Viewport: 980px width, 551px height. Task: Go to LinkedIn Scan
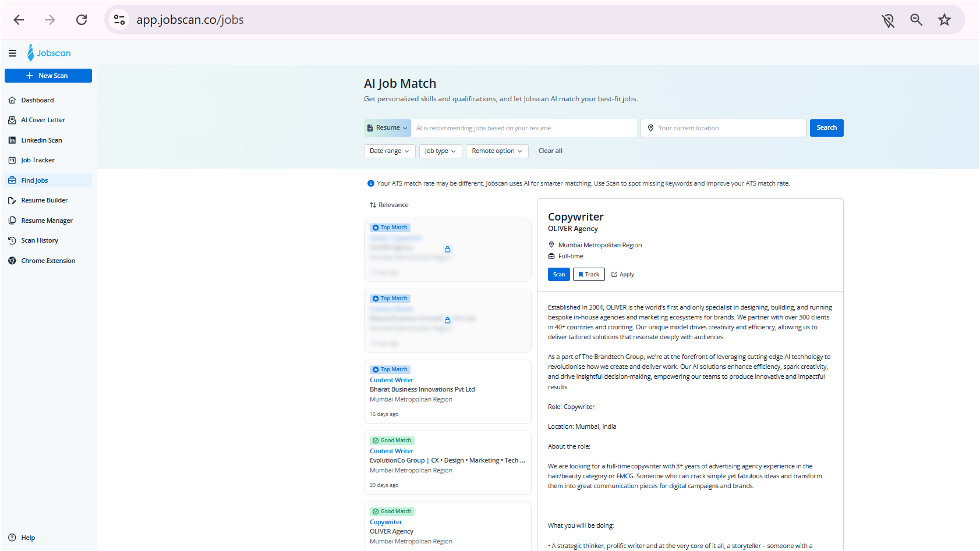coord(48,140)
